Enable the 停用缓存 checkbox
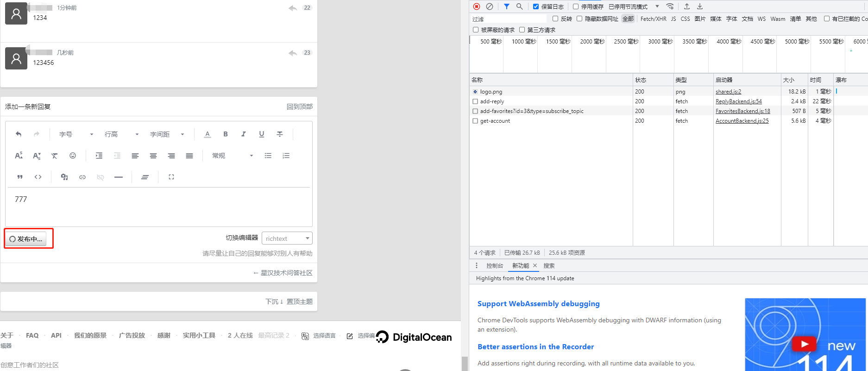The image size is (868, 371). [576, 6]
